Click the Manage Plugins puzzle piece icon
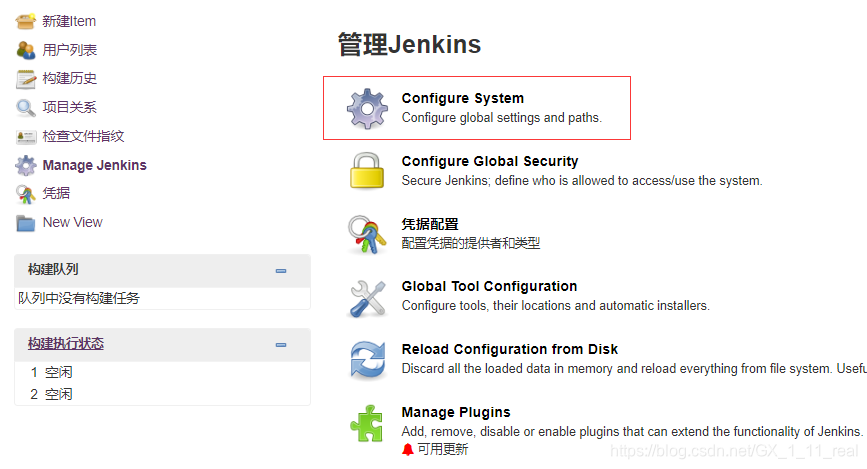Image resolution: width=867 pixels, height=469 pixels. point(367,424)
